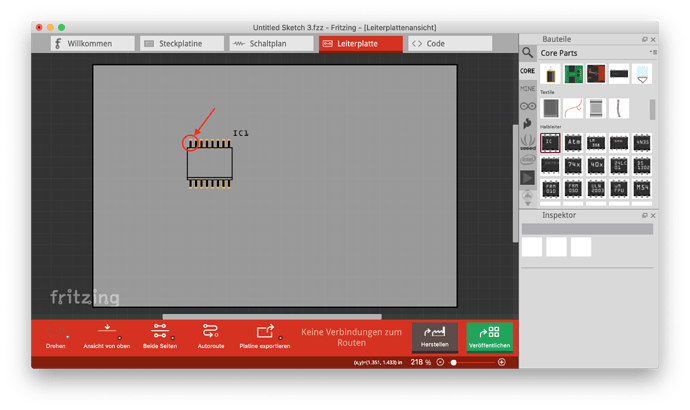Select the gray fabric square textile part
The width and height of the screenshot is (690, 410).
coord(550,108)
